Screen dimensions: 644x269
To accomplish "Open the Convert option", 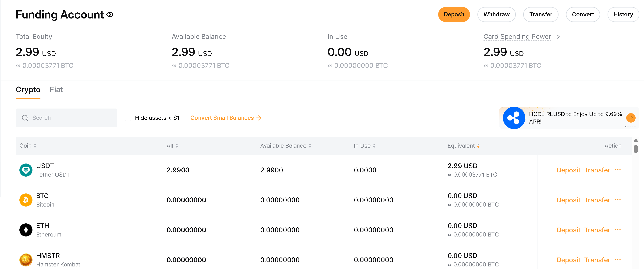I will [583, 15].
